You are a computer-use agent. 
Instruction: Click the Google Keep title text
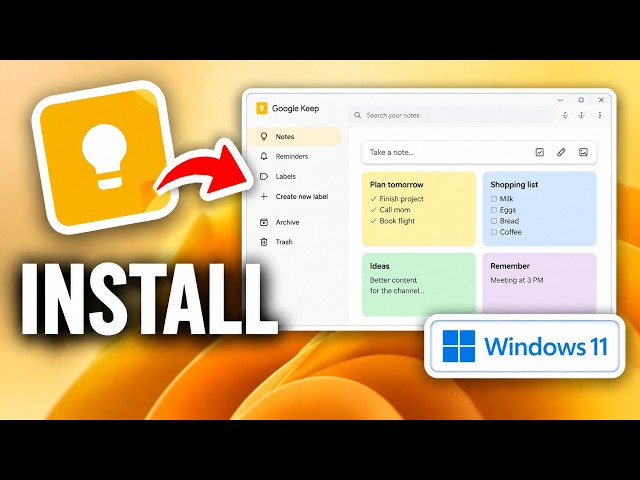pos(296,108)
